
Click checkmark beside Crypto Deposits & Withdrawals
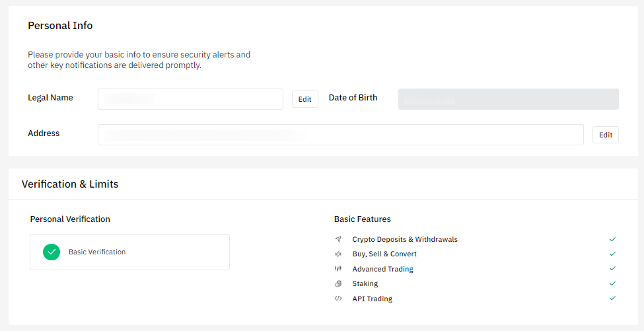[612, 239]
